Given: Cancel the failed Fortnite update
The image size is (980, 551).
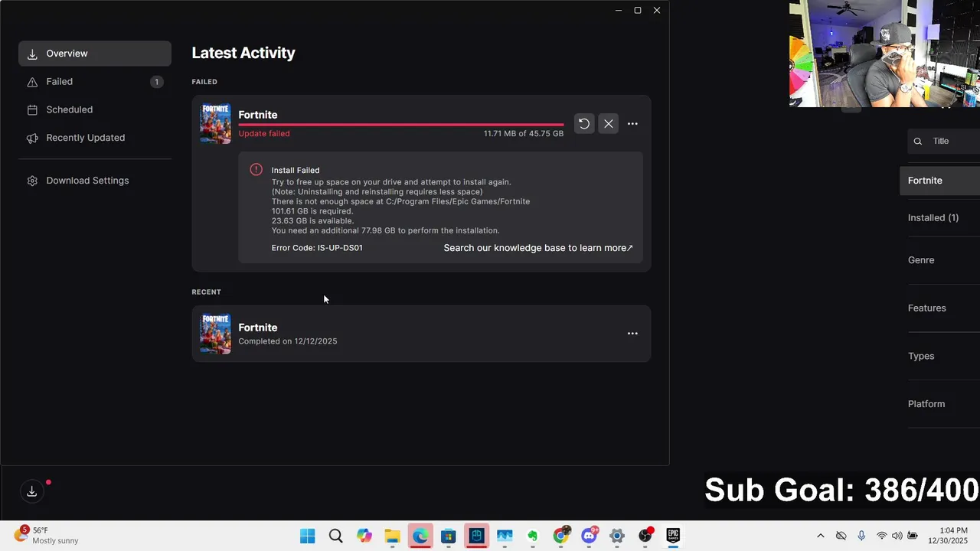Looking at the screenshot, I should tap(608, 123).
